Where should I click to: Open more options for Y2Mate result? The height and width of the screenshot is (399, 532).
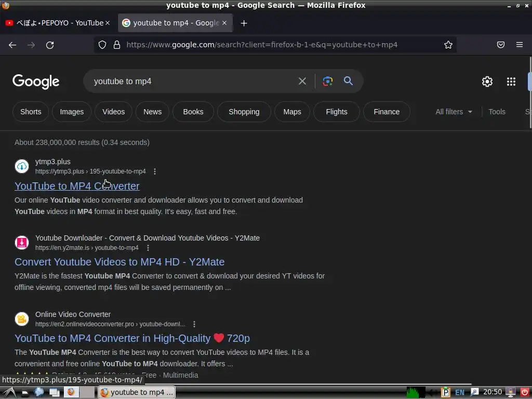point(148,248)
